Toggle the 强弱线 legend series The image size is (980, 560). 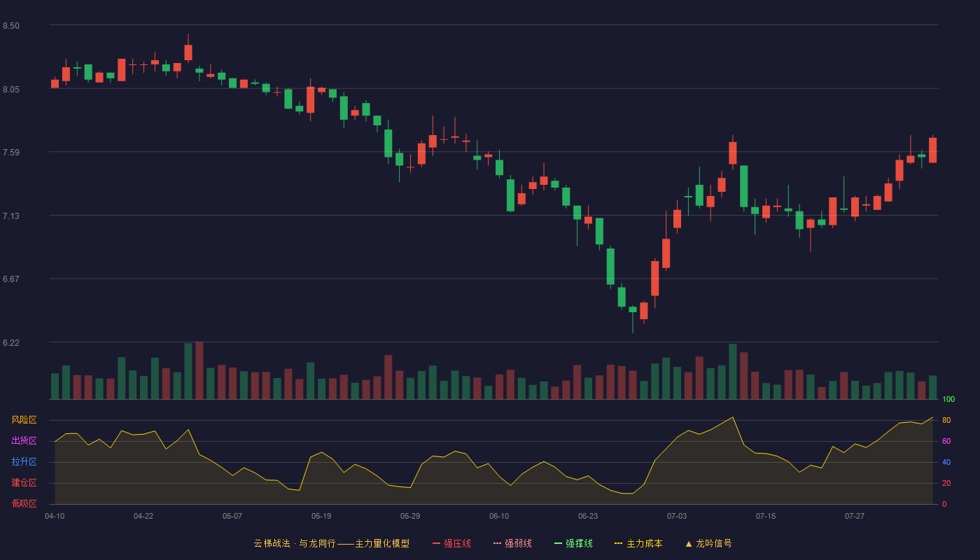512,543
